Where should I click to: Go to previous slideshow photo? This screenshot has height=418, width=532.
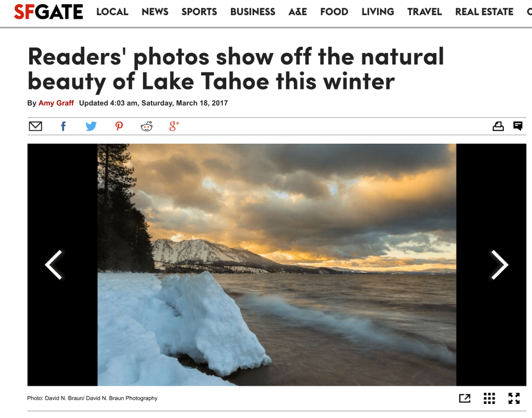pyautogui.click(x=54, y=264)
